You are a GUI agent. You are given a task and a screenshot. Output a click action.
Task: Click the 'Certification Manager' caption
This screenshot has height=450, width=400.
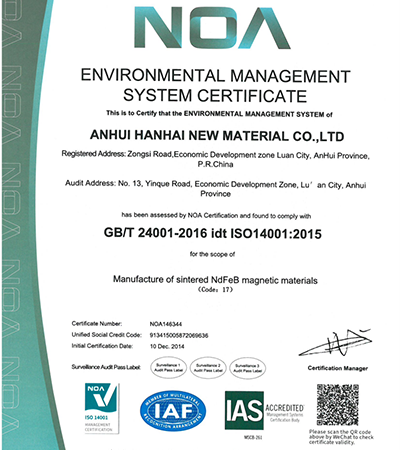[338, 368]
